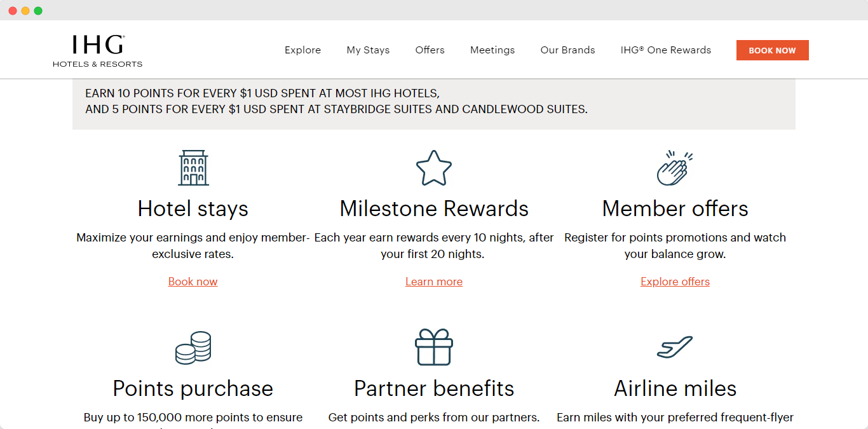Select the airplane icon for Airline miles
This screenshot has width=868, height=429.
(675, 347)
